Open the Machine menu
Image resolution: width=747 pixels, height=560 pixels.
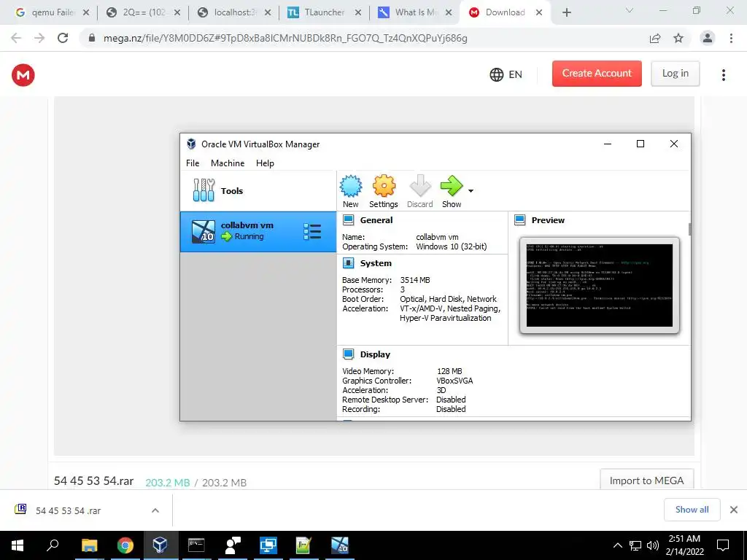pos(228,163)
